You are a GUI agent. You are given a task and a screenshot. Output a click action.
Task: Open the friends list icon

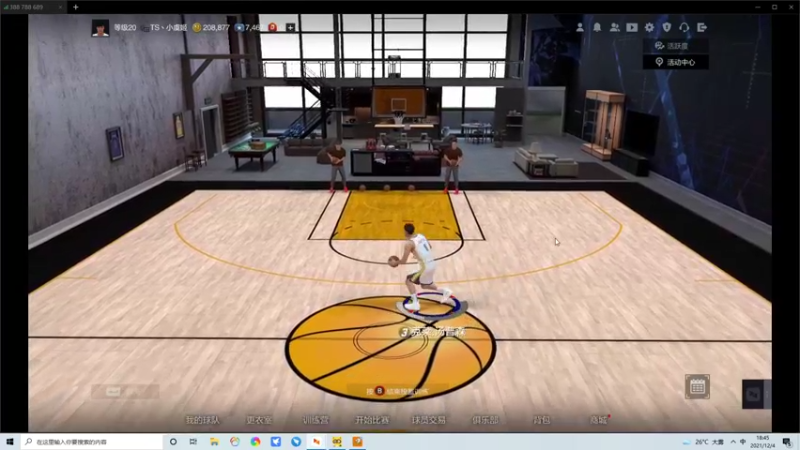pos(614,28)
